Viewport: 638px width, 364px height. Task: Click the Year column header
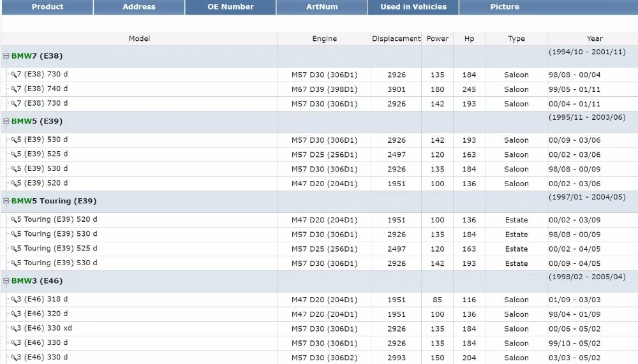coord(595,39)
